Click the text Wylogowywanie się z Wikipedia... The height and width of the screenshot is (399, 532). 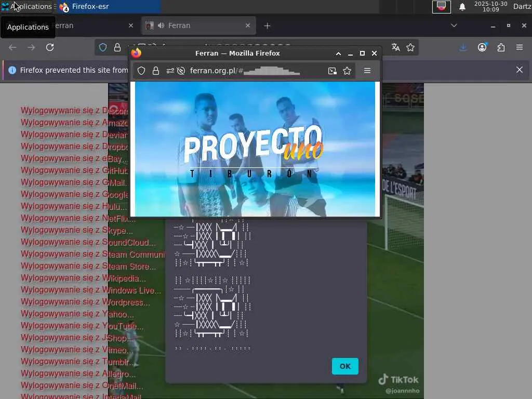click(x=83, y=278)
